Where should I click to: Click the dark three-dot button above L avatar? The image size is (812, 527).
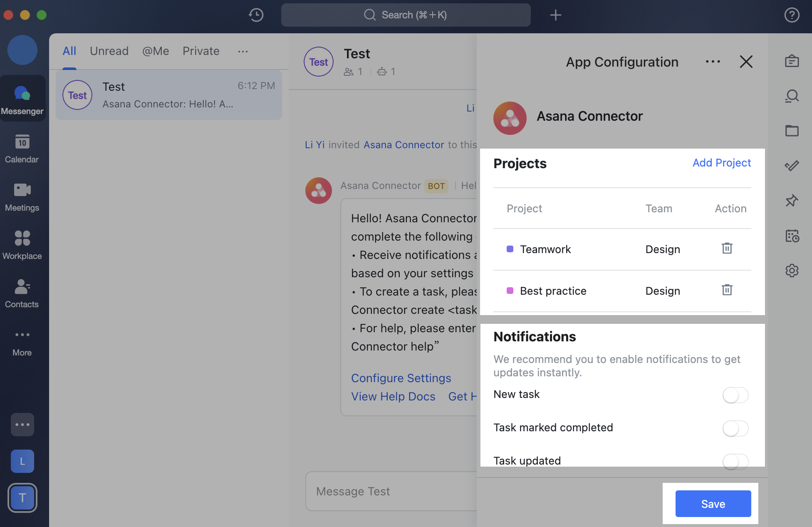(22, 425)
